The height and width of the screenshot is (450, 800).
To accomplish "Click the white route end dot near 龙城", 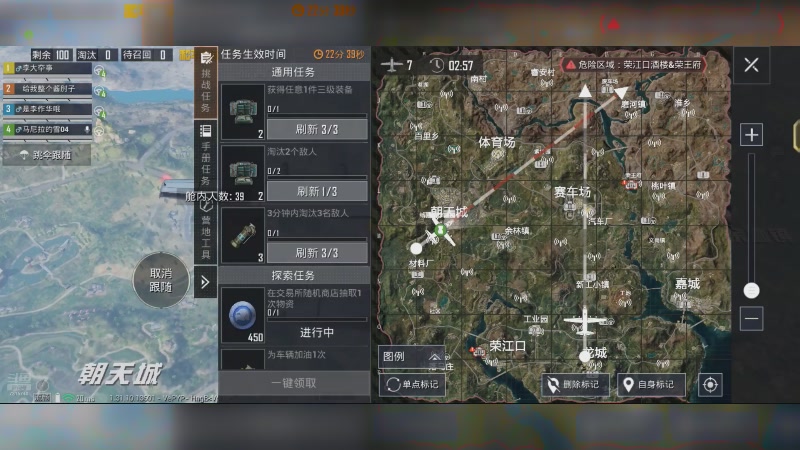I will pyautogui.click(x=585, y=357).
